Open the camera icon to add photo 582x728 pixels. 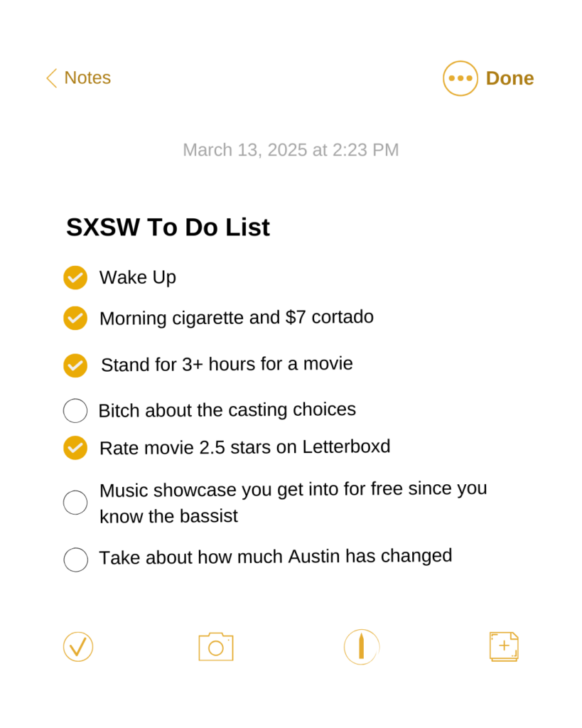216,646
